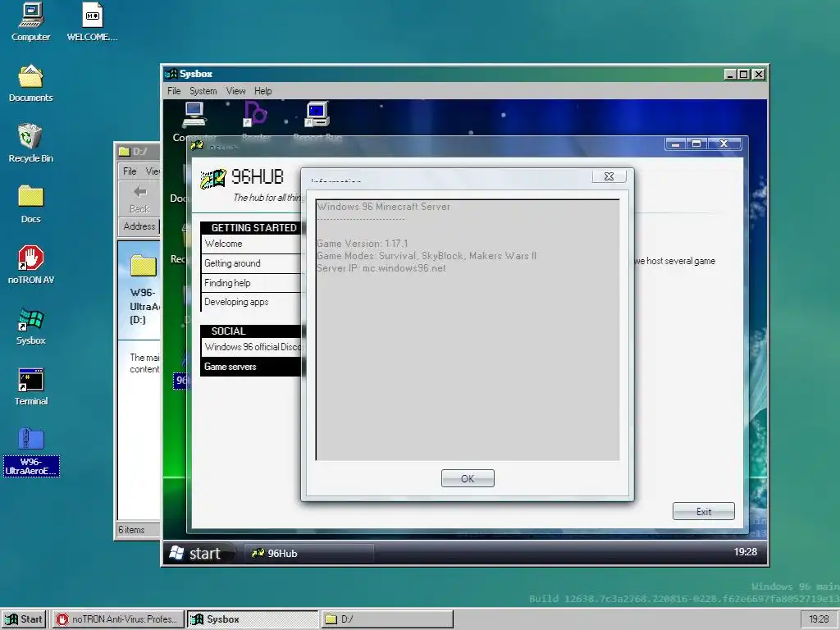Viewport: 840px width, 630px height.
Task: Select Welcome in Getting Started list
Action: coord(251,244)
